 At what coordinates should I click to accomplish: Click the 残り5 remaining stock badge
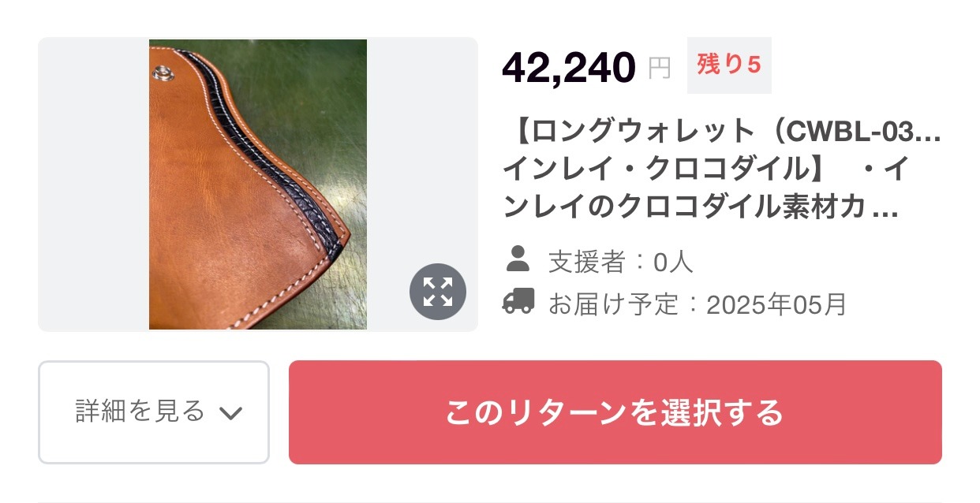pyautogui.click(x=729, y=65)
